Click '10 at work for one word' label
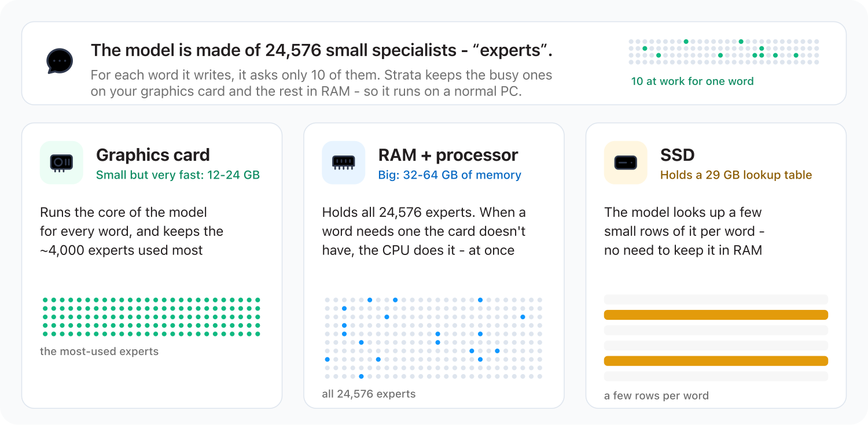The height and width of the screenshot is (425, 868). [x=692, y=82]
